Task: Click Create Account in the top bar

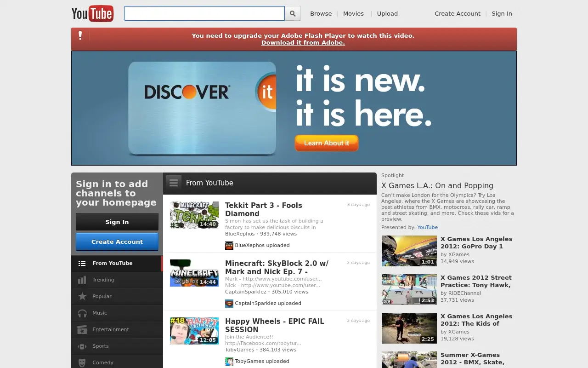Action: pyautogui.click(x=458, y=13)
